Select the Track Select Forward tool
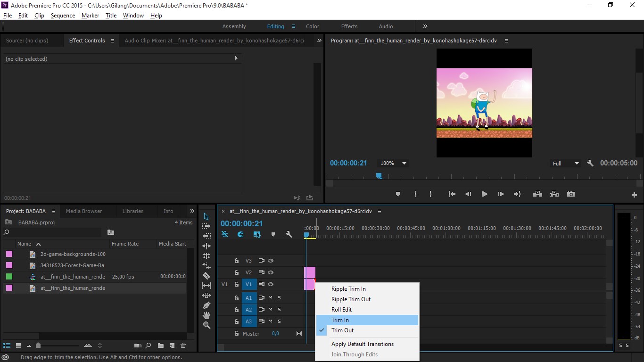 [206, 226]
